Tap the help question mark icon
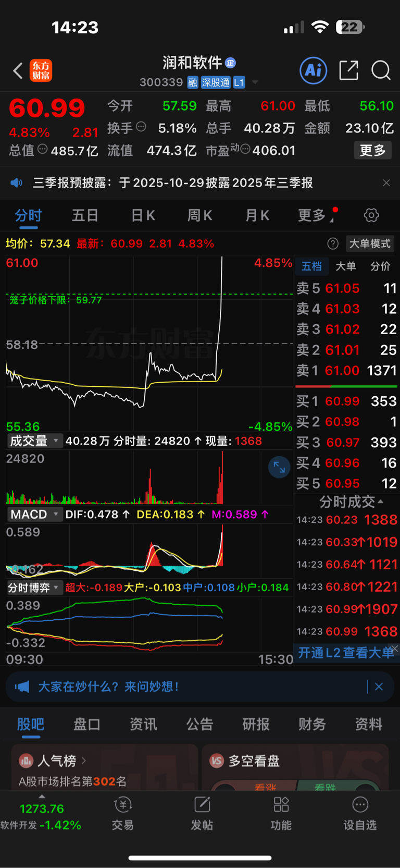This screenshot has height=868, width=400. [333, 243]
